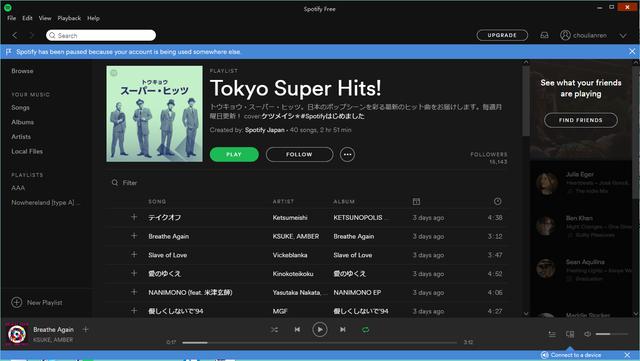Add Slave of Love to your music

tap(134, 255)
